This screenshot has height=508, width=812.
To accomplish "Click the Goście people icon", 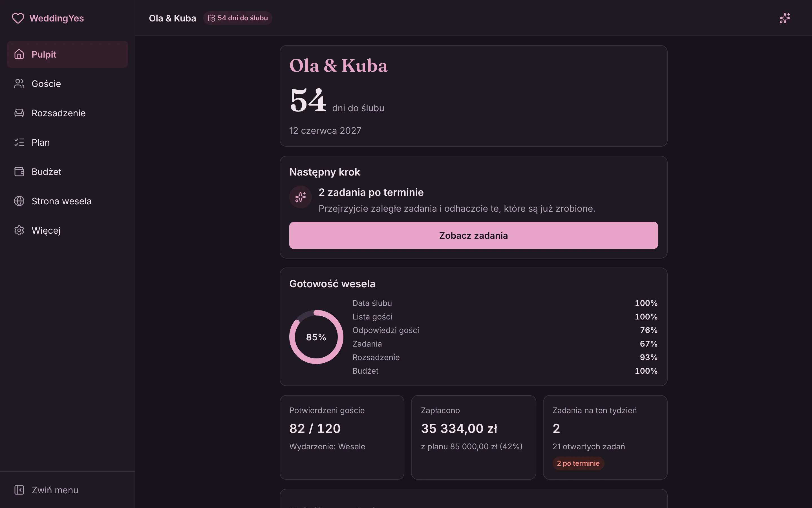I will point(19,84).
